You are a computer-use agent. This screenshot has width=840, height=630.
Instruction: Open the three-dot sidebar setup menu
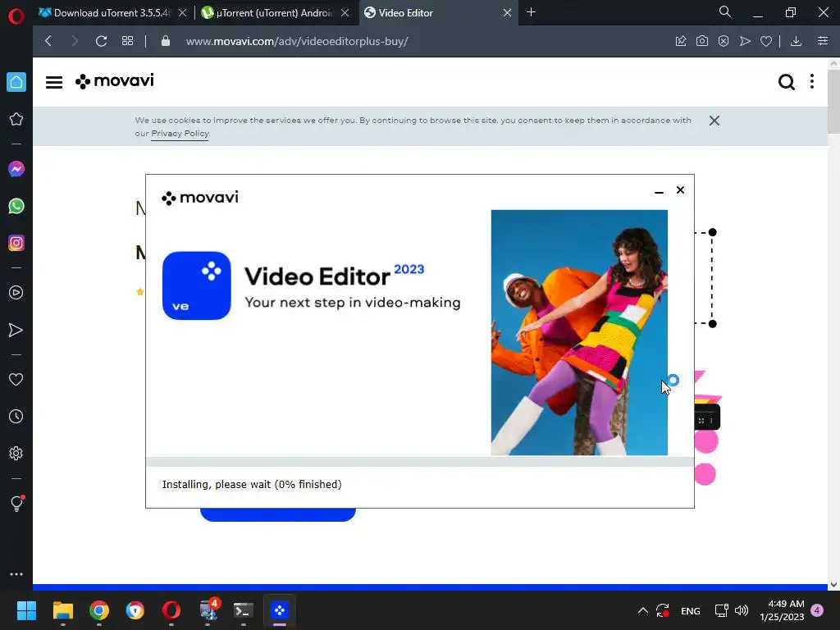tap(16, 573)
